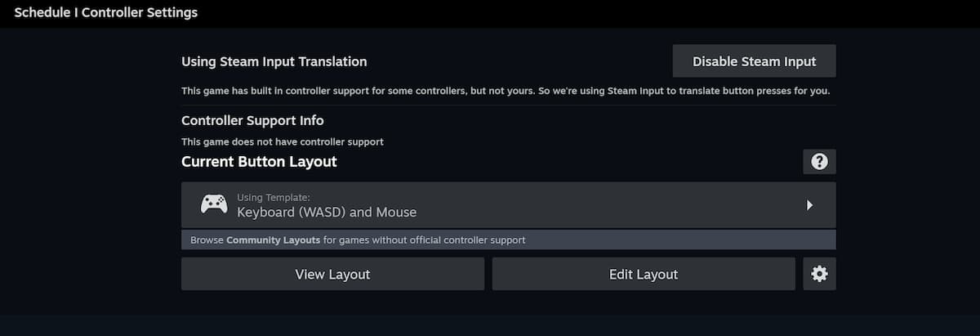The width and height of the screenshot is (980, 336).
Task: Open View Layout
Action: (332, 274)
